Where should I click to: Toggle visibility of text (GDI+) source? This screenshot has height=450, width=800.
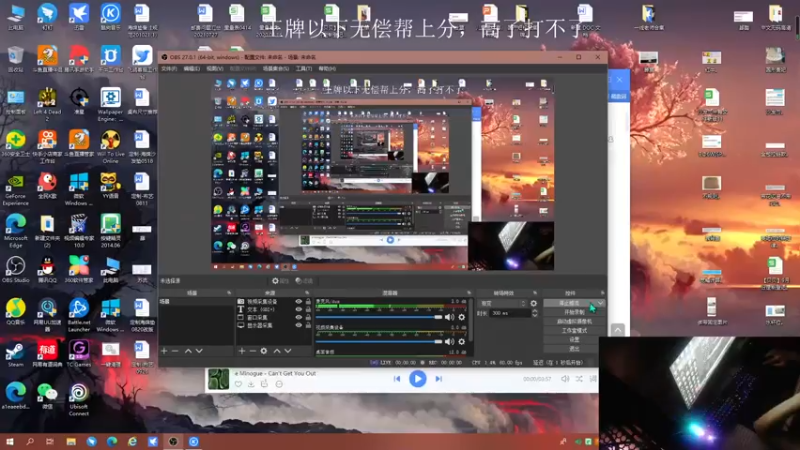click(x=298, y=309)
